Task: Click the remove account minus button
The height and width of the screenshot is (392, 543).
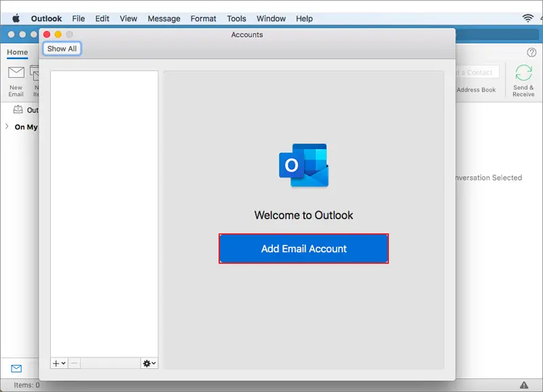Action: [74, 364]
